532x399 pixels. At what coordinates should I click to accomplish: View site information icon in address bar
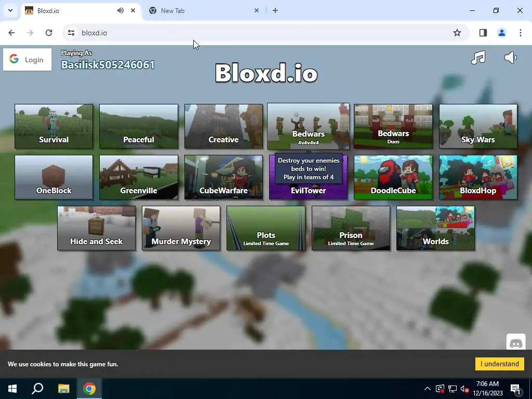(71, 33)
